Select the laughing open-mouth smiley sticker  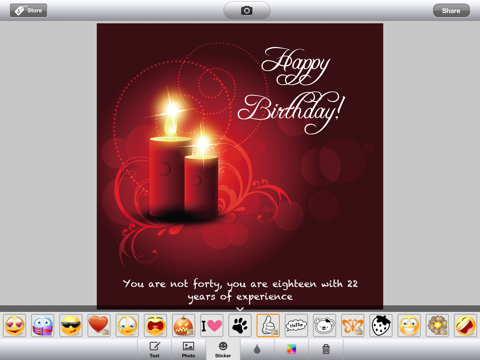465,325
